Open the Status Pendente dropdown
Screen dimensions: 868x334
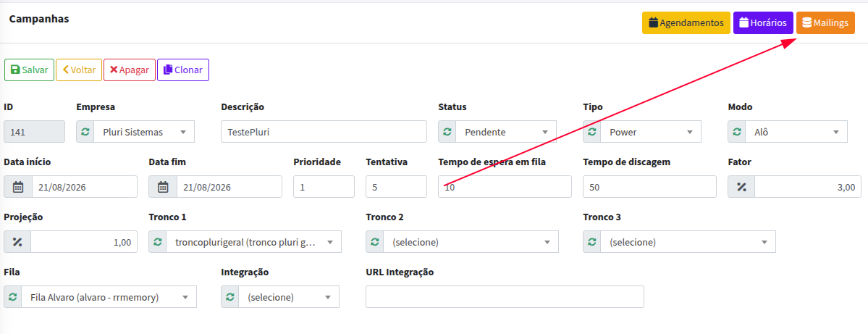click(x=506, y=132)
